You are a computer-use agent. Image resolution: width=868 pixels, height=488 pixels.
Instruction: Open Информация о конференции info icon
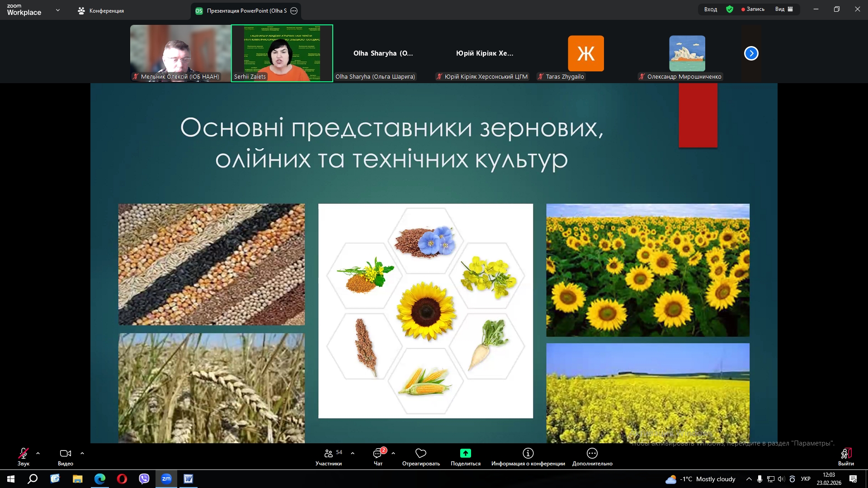528,453
